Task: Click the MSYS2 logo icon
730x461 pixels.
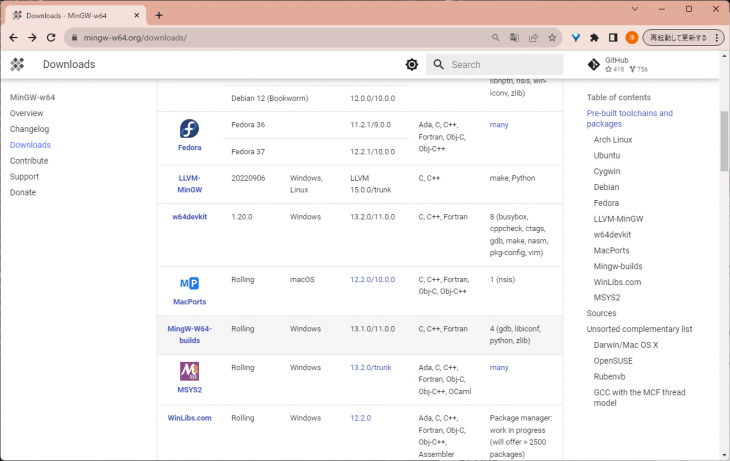Action: pyautogui.click(x=189, y=372)
